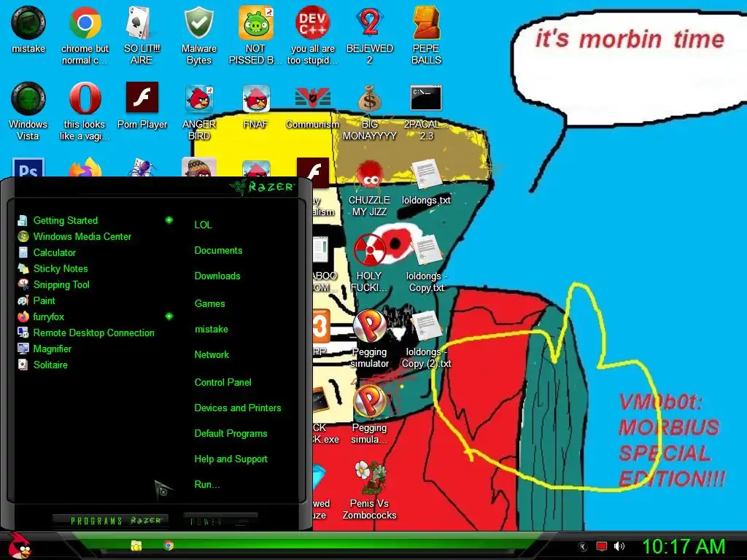
Task: Open Downloads link in start menu
Action: pyautogui.click(x=217, y=276)
